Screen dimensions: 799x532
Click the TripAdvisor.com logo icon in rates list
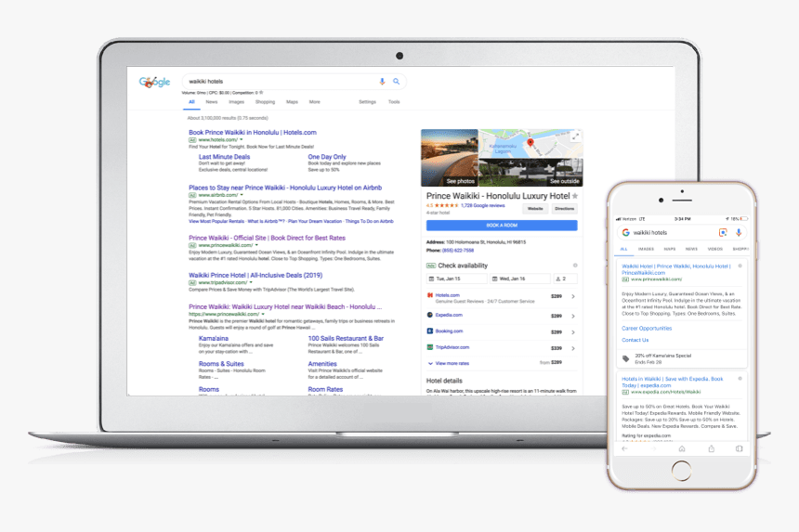pyautogui.click(x=429, y=347)
